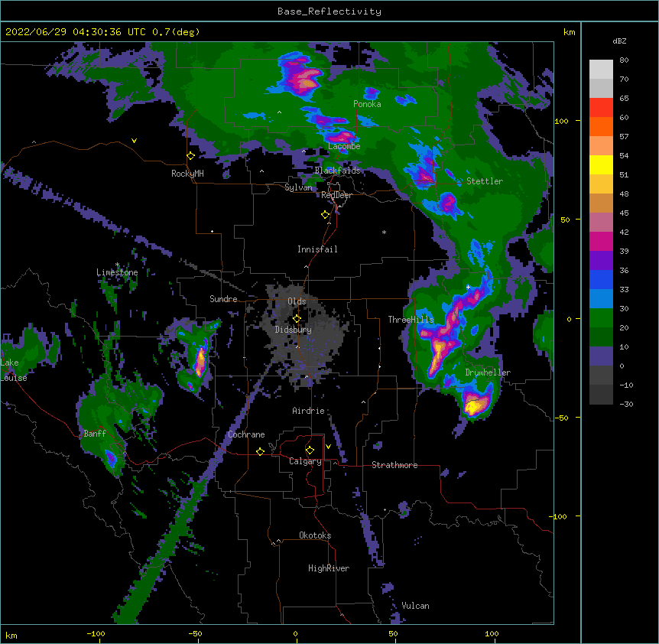The width and height of the screenshot is (659, 644).
Task: Click the Olds town label
Action: (x=297, y=301)
